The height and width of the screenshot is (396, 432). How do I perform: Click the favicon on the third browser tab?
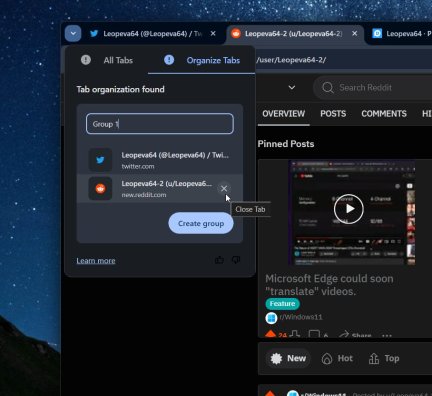pos(377,33)
